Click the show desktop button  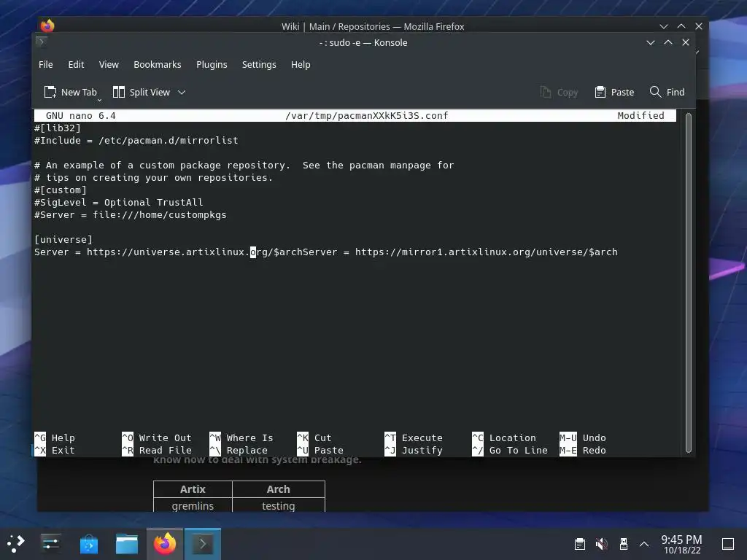[x=728, y=544]
